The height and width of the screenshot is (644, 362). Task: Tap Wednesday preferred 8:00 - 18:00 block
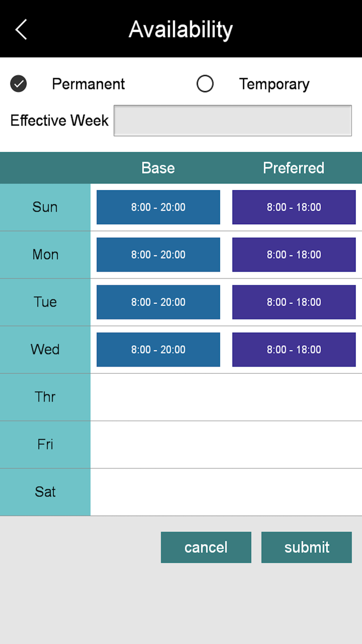tap(294, 350)
